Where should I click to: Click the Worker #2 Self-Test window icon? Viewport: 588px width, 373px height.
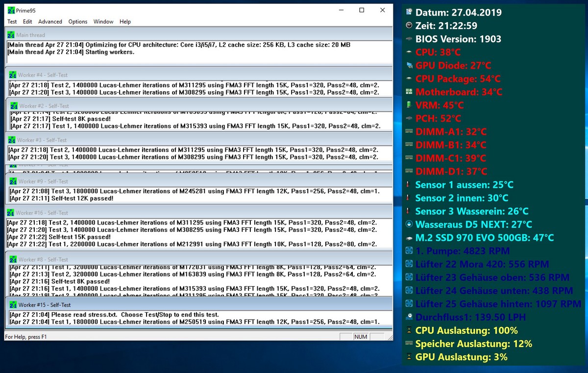[14, 105]
